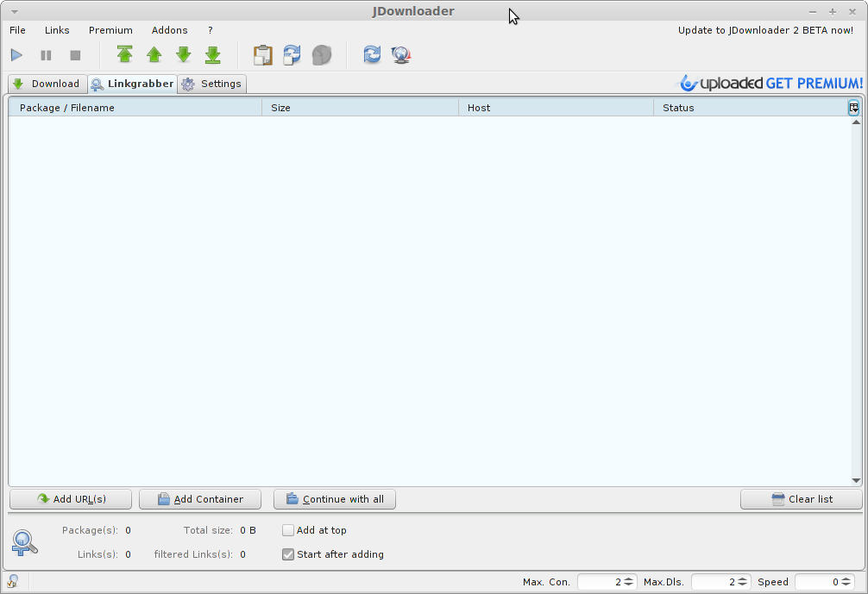Open the ? help menu
Image resolution: width=868 pixels, height=594 pixels.
211,30
